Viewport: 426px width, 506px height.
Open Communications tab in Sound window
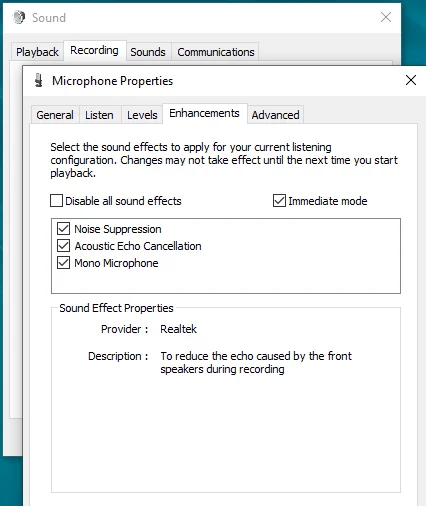216,52
